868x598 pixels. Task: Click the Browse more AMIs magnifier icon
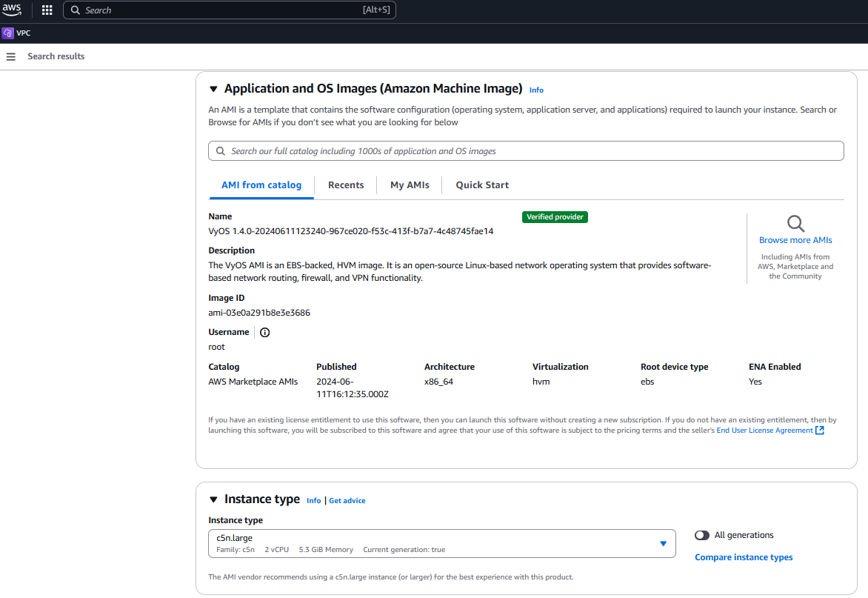pos(795,222)
